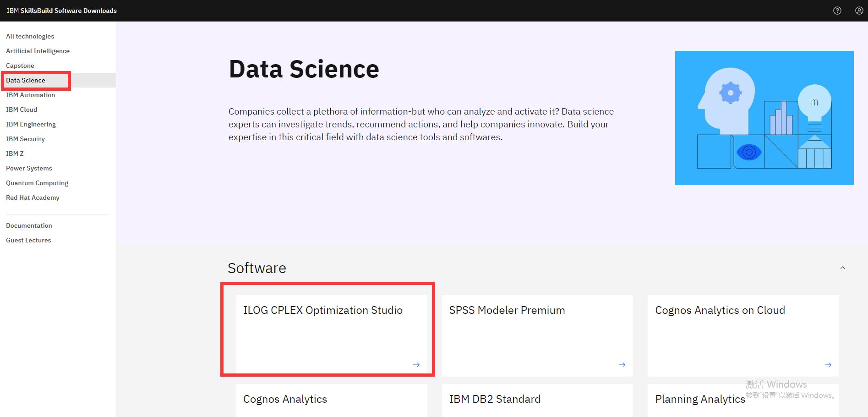Open Guest Lectures link
The image size is (868, 417).
[x=29, y=240]
